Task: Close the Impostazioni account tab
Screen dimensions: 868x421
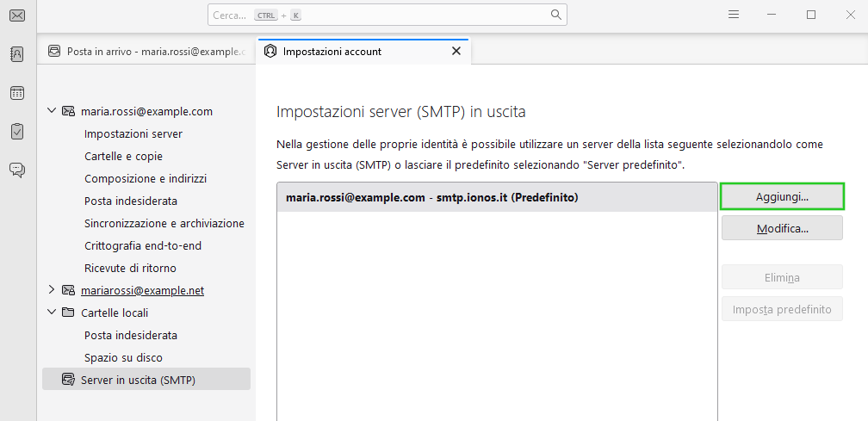Action: coord(456,51)
